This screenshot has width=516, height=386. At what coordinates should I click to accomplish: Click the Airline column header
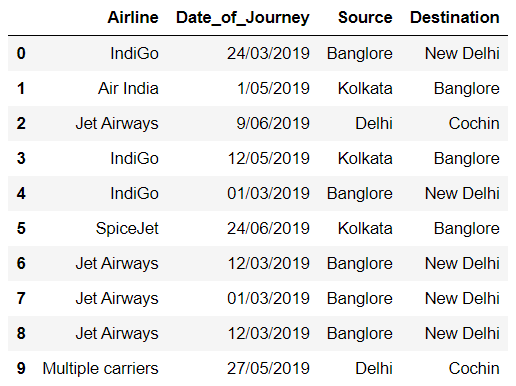point(133,17)
